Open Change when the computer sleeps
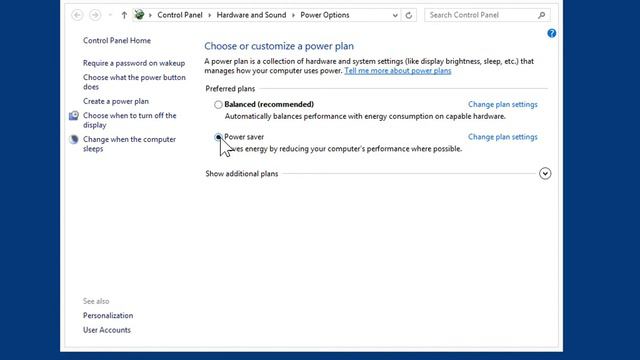The width and height of the screenshot is (640, 360). [129, 144]
